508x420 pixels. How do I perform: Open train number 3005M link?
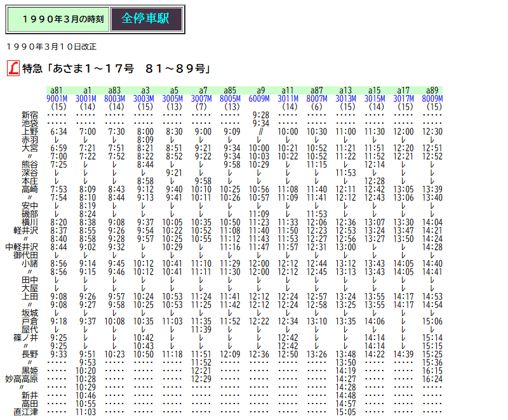(x=173, y=99)
